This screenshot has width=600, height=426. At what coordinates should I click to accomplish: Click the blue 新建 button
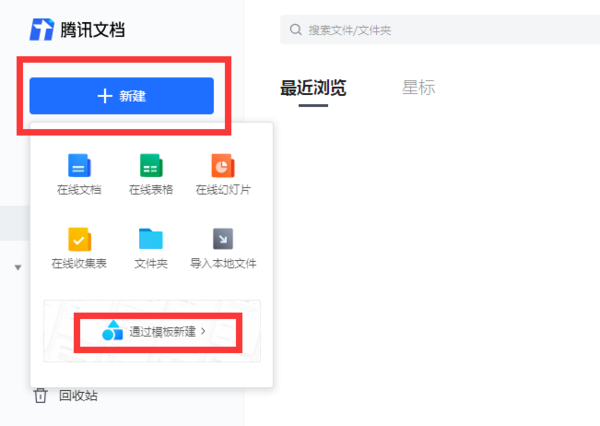pos(121,96)
